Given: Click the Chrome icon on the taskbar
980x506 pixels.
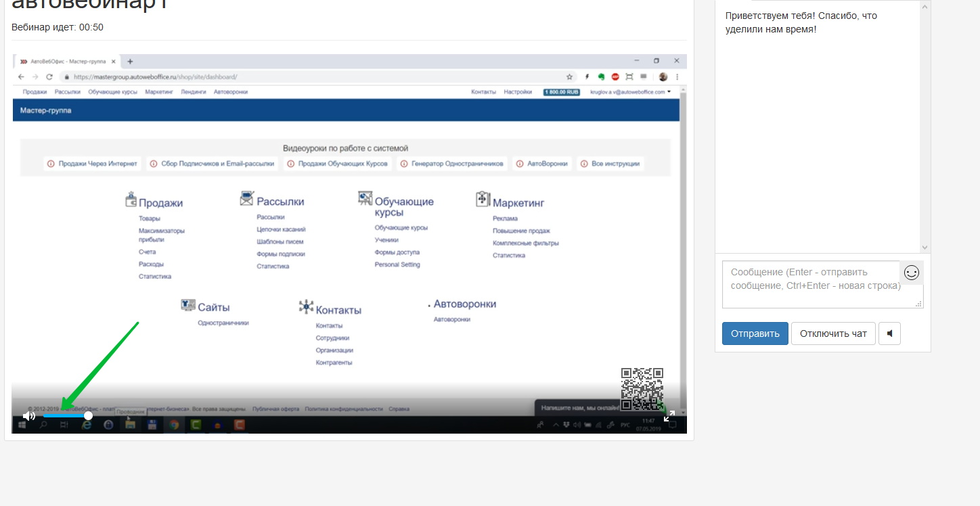Looking at the screenshot, I should coord(174,425).
